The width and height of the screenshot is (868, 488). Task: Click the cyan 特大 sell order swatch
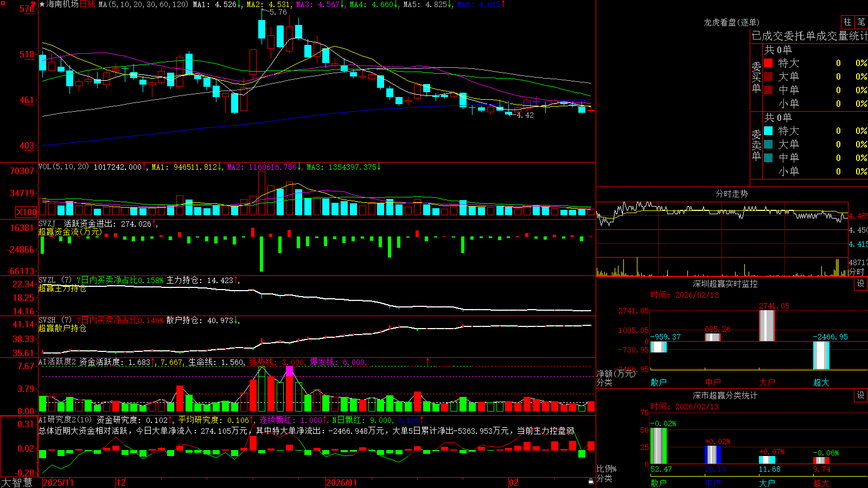[768, 131]
